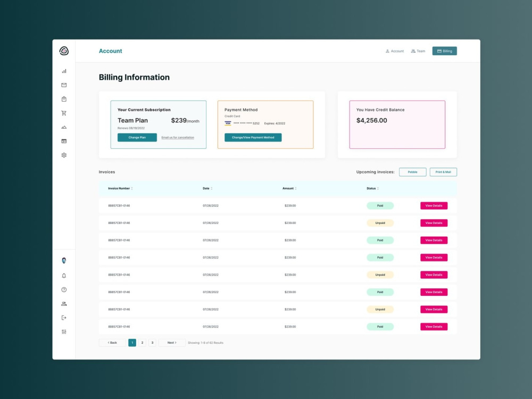Sort invoices by Status column
This screenshot has width=532, height=399.
372,188
